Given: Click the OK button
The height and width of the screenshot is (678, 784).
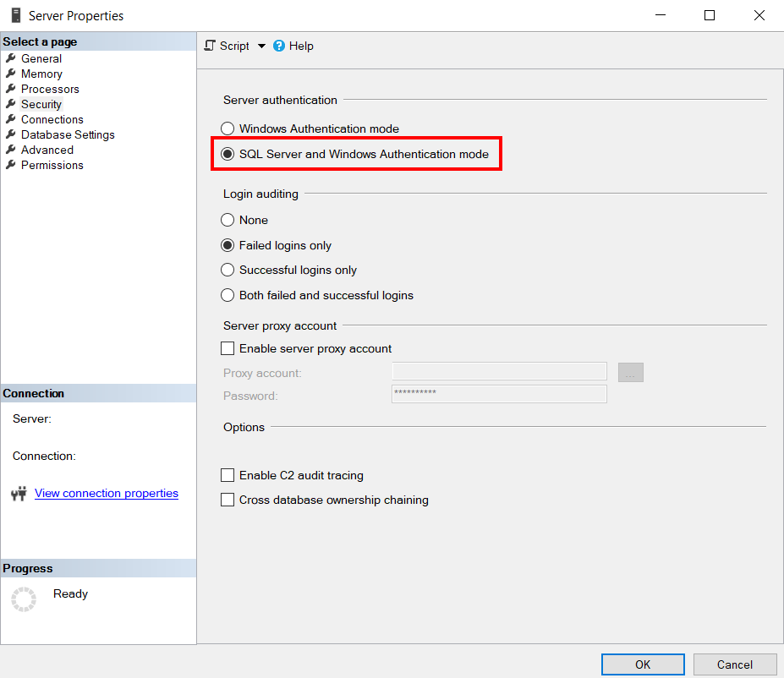Looking at the screenshot, I should 643,664.
